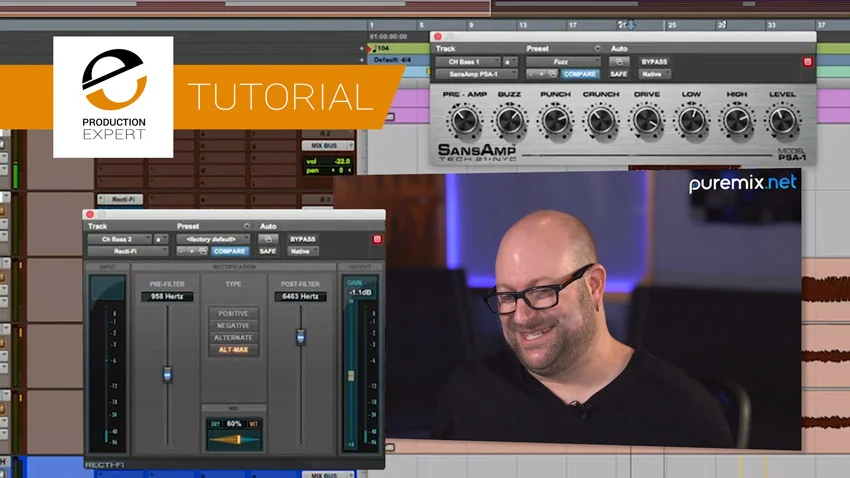The width and height of the screenshot is (850, 478).
Task: Open Native format dropdown in Recti-Fi window
Action: click(x=302, y=251)
